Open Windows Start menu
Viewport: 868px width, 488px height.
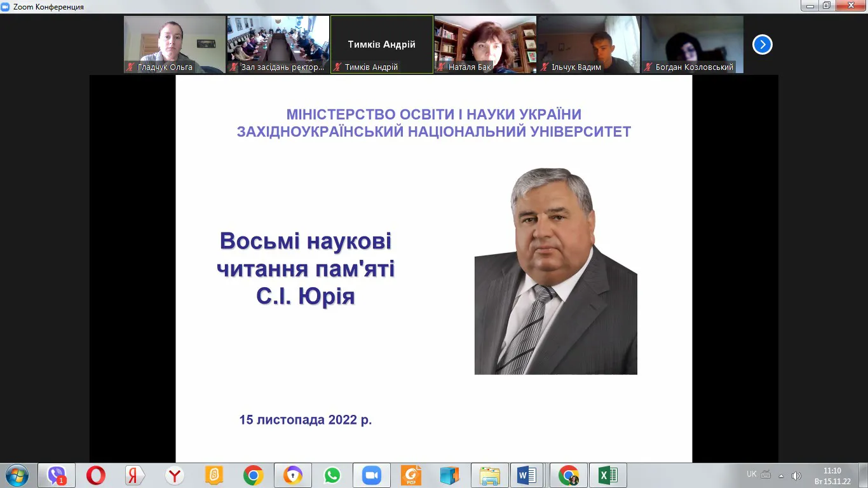[x=17, y=475]
